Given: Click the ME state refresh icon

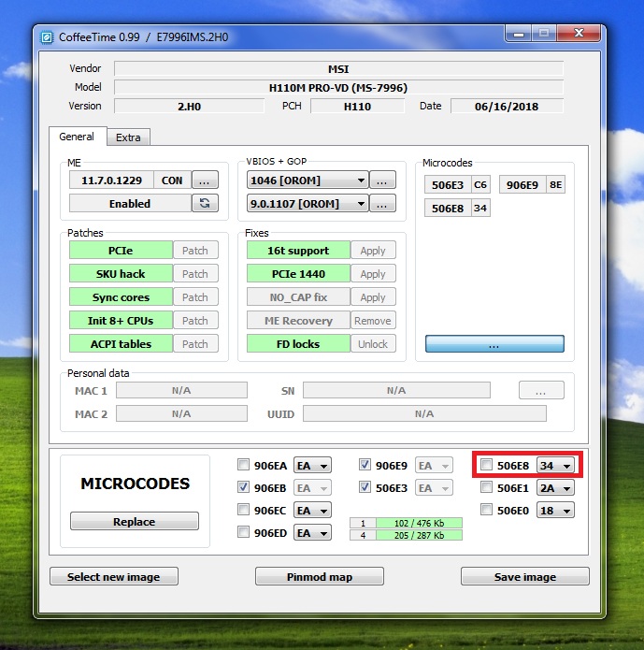Looking at the screenshot, I should pos(205,204).
